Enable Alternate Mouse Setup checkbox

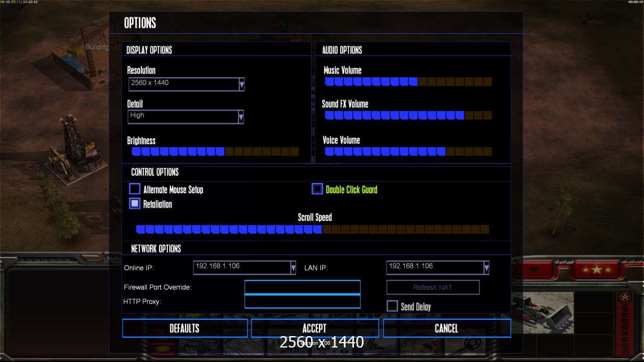click(135, 189)
